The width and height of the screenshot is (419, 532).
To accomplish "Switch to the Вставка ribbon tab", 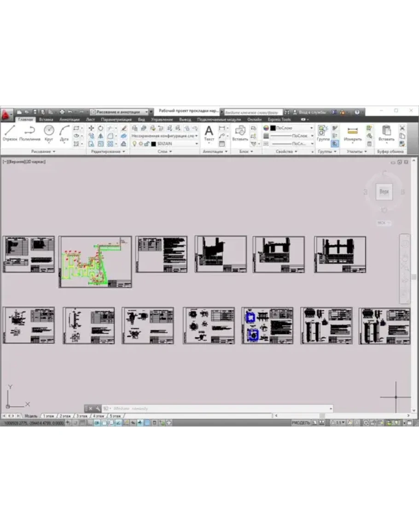I will click(x=47, y=119).
